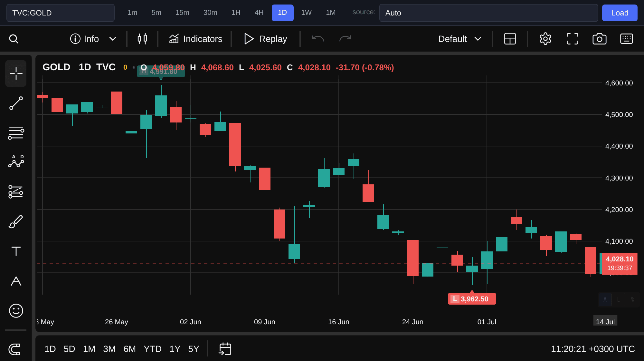This screenshot has height=361, width=644.
Task: Open the Fibonacci retracement tool
Action: pyautogui.click(x=16, y=133)
